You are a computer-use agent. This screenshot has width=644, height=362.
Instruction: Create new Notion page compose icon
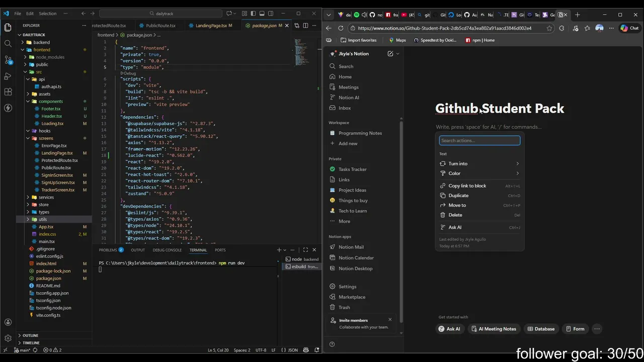tap(390, 54)
